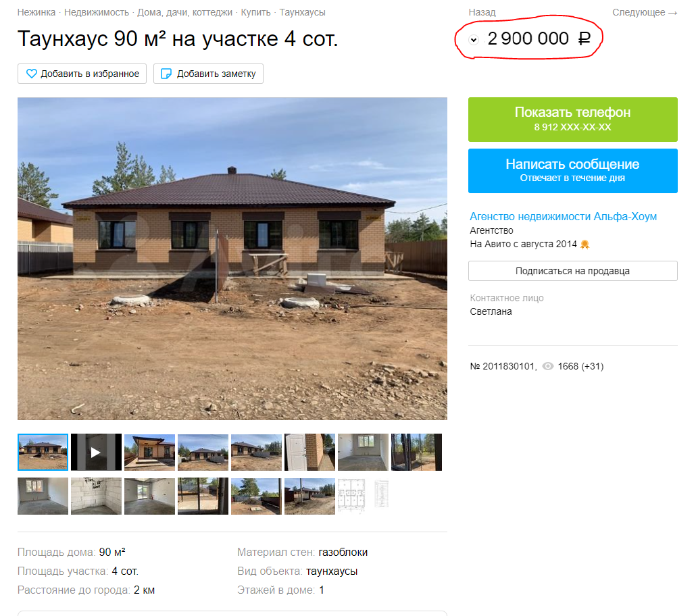696x616 pixels.
Task: Select the white entrance door thumbnail
Action: (x=309, y=453)
